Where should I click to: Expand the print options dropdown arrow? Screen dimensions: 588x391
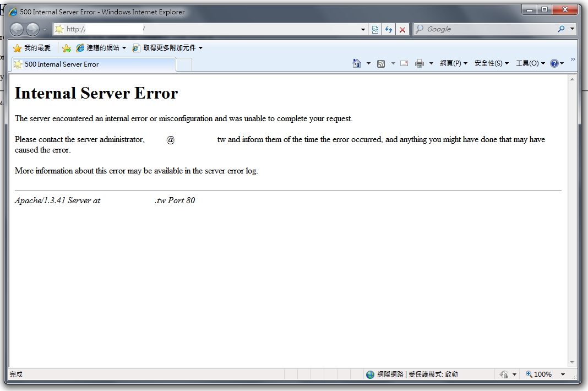point(431,63)
